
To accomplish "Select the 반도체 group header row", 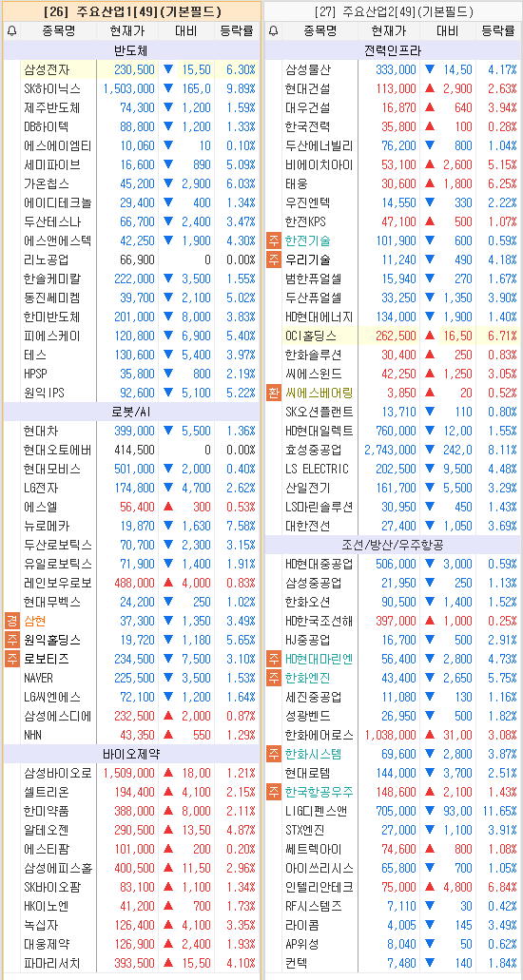I will (x=131, y=50).
